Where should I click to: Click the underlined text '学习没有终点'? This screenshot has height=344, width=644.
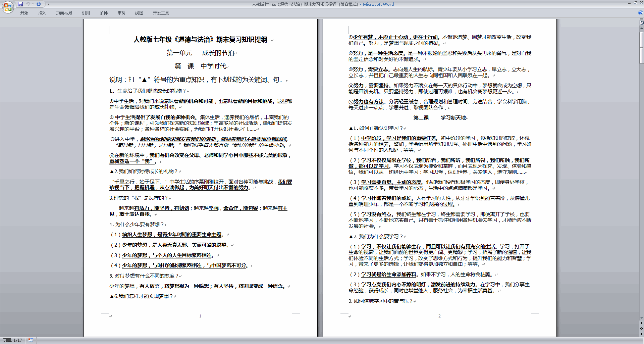[x=376, y=214]
